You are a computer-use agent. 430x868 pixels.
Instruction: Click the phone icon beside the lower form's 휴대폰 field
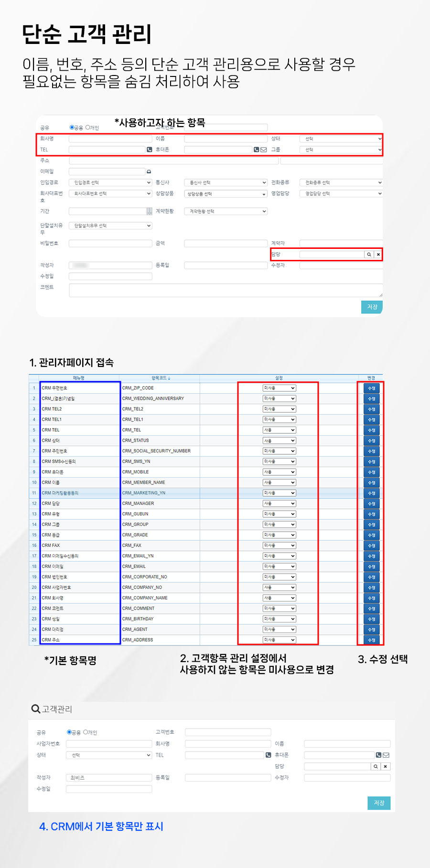pos(379,755)
